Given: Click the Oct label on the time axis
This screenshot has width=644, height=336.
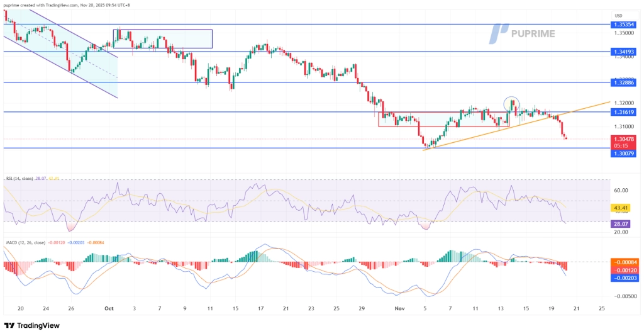Looking at the screenshot, I should pos(108,309).
